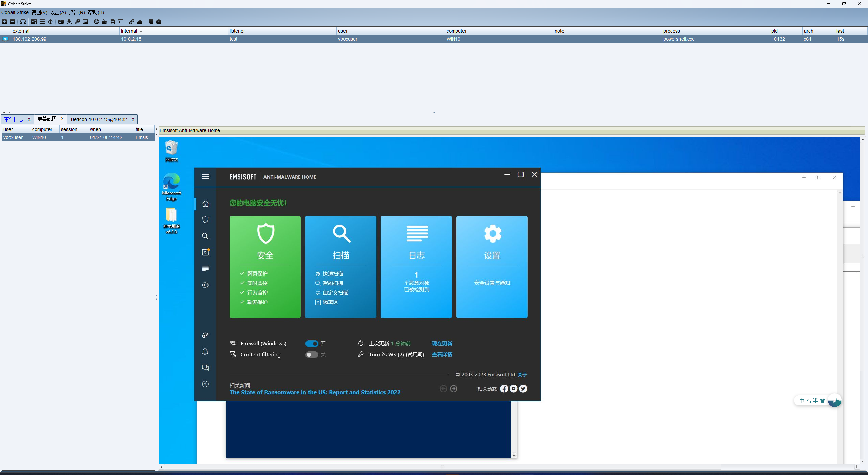Click the Emsisoft sidebar notification bell icon
868x475 pixels.
click(x=205, y=351)
